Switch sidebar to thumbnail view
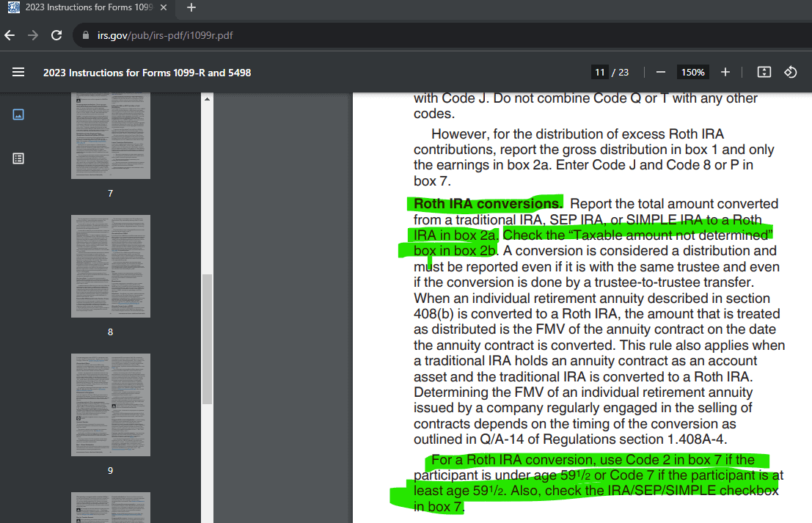Screen dimensions: 812x523 tap(18, 114)
